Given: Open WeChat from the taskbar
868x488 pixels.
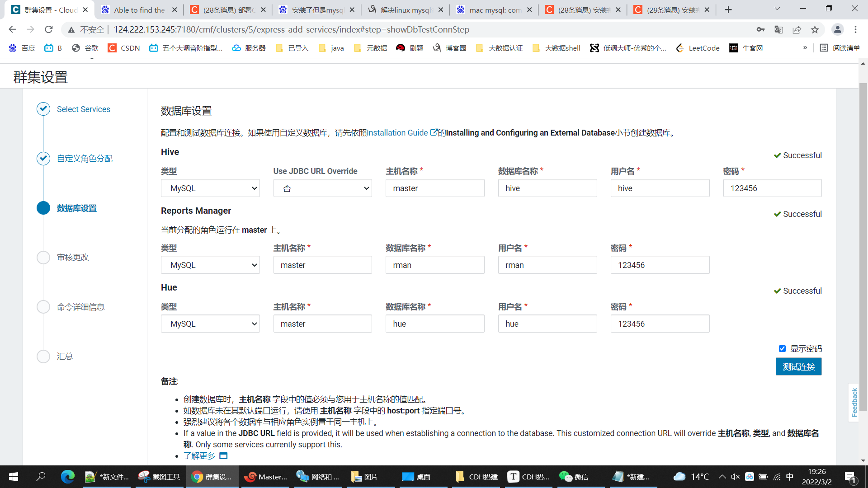Looking at the screenshot, I should pyautogui.click(x=574, y=477).
